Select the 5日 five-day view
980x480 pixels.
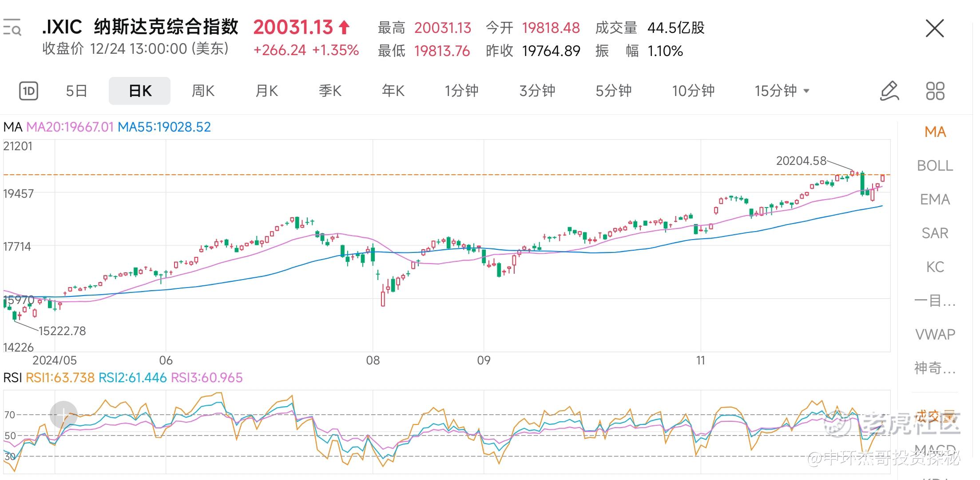pos(76,91)
